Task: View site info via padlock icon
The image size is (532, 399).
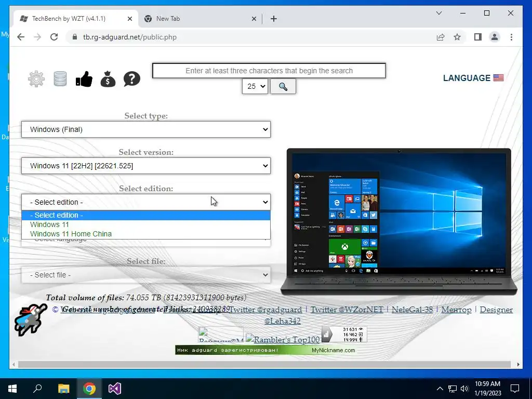Action: (x=75, y=37)
